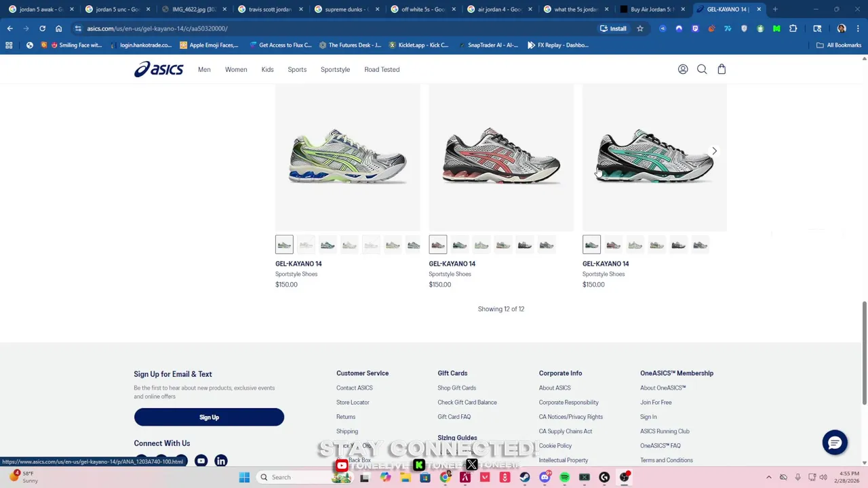This screenshot has width=868, height=488.
Task: Open the Road Tested menu
Action: 382,69
